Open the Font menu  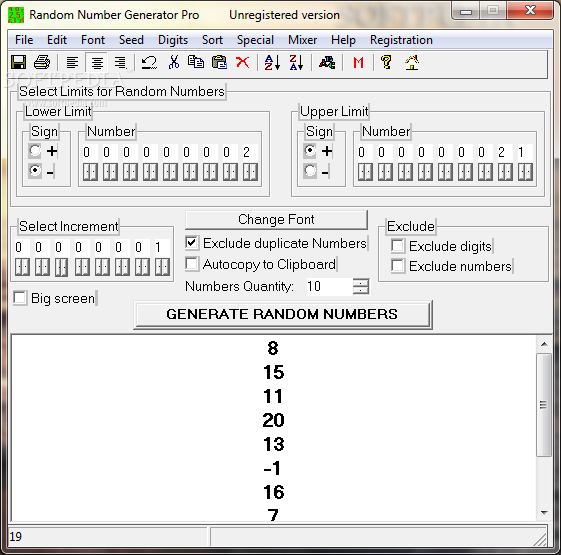pyautogui.click(x=93, y=40)
